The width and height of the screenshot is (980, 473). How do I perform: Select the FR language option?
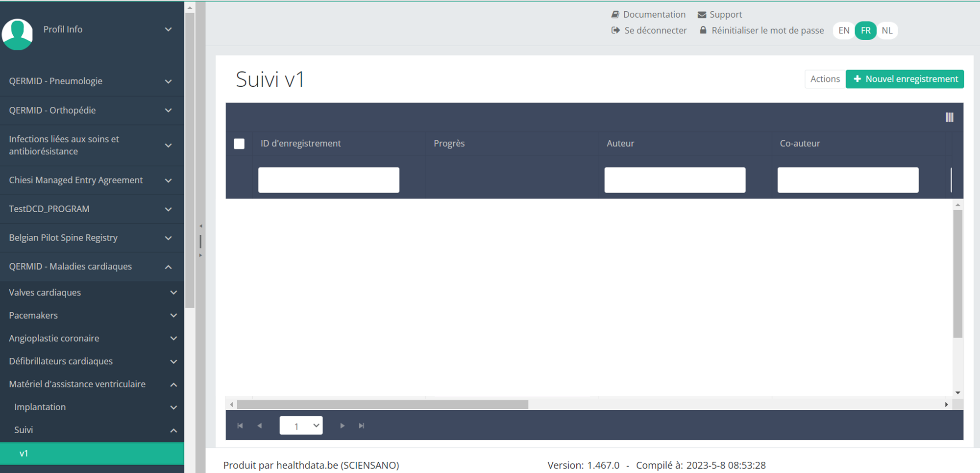[865, 30]
